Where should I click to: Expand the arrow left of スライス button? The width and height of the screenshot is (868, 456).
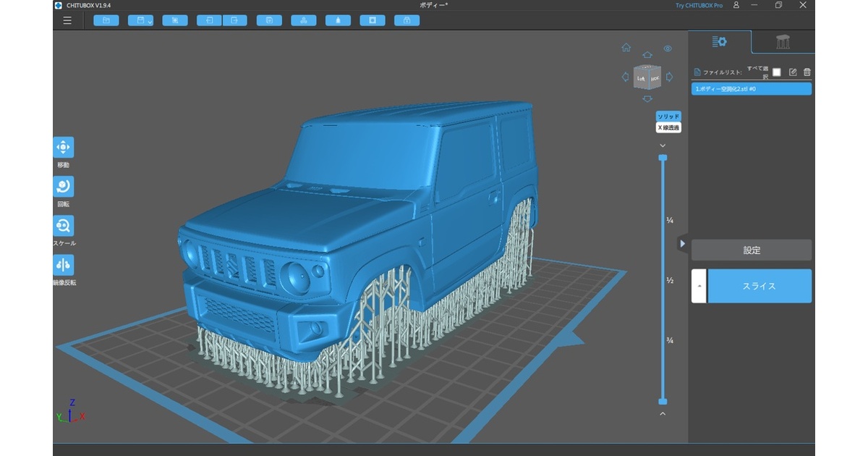(699, 286)
